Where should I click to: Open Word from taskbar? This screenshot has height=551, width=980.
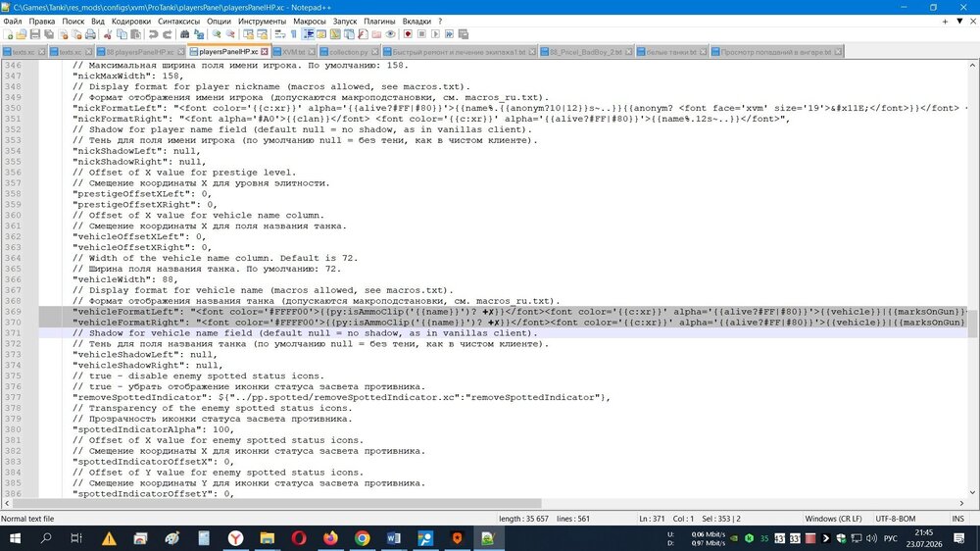click(x=394, y=538)
